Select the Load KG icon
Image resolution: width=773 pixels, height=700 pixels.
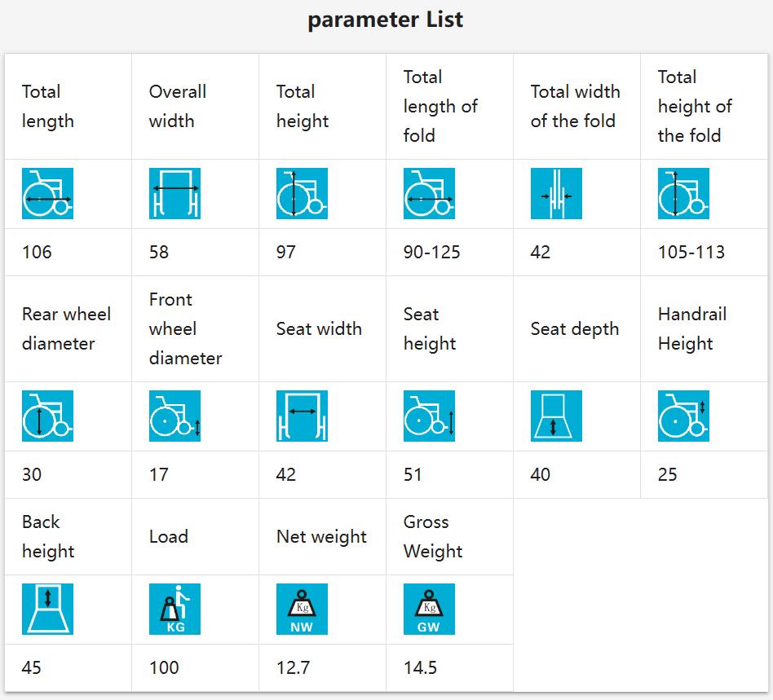(174, 609)
